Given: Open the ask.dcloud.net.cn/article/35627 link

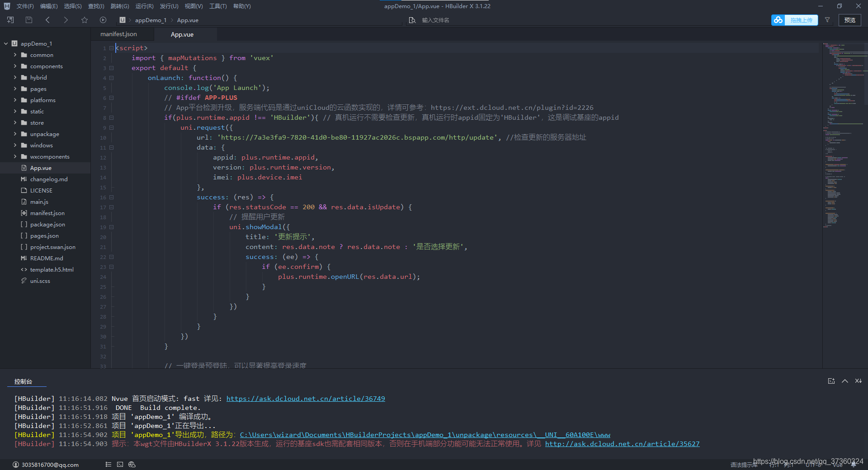Looking at the screenshot, I should click(x=622, y=444).
